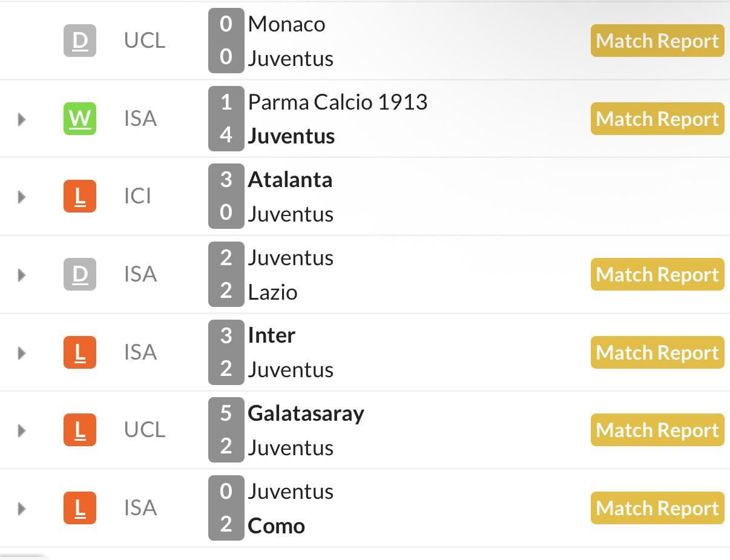Open Match Report for Inter match
The image size is (730, 560).
[657, 352]
